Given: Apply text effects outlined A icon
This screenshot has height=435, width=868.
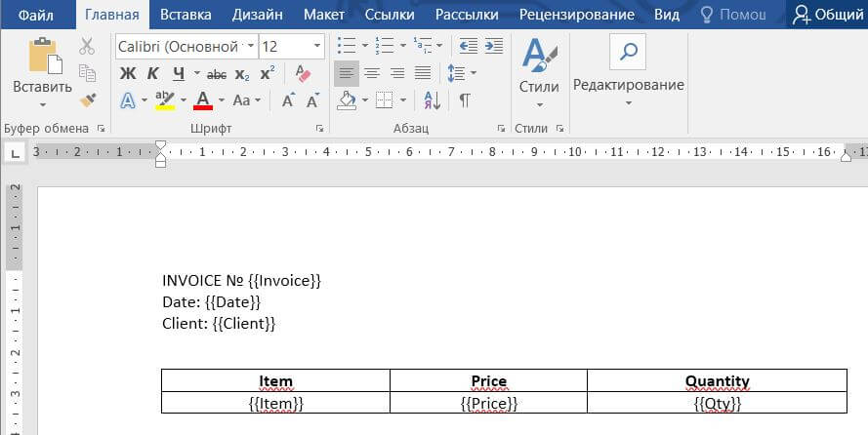Looking at the screenshot, I should click(x=129, y=100).
